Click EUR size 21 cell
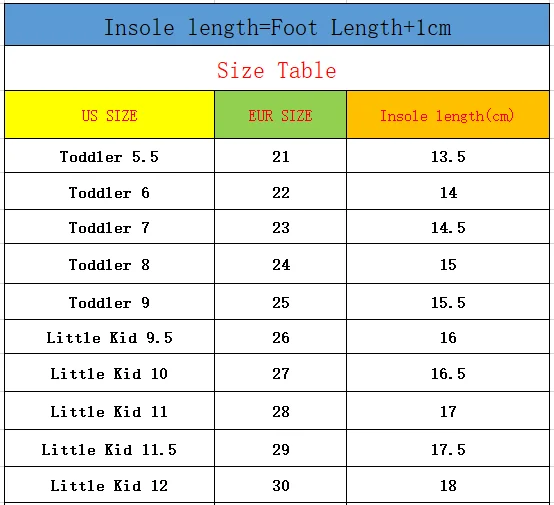 point(281,156)
